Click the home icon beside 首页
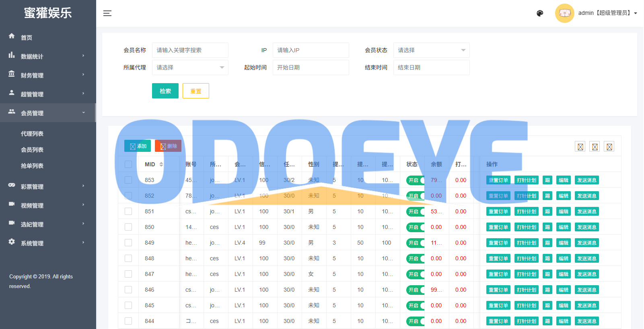Screen dimensions: 644x329 click(12, 36)
